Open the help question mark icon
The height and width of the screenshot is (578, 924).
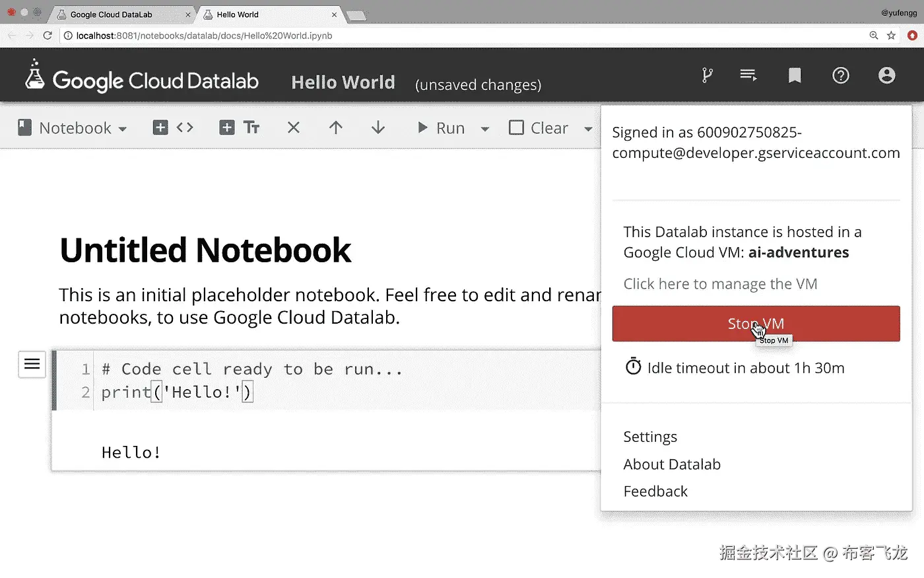pyautogui.click(x=841, y=75)
